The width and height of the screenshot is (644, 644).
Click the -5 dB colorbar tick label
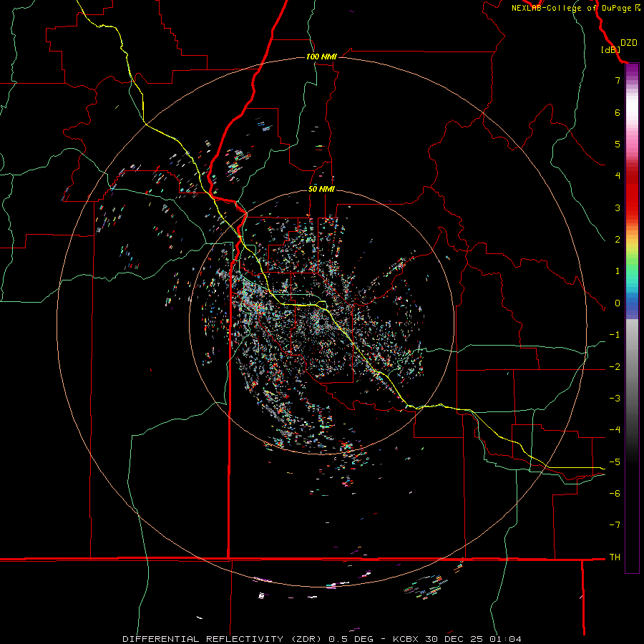(615, 462)
